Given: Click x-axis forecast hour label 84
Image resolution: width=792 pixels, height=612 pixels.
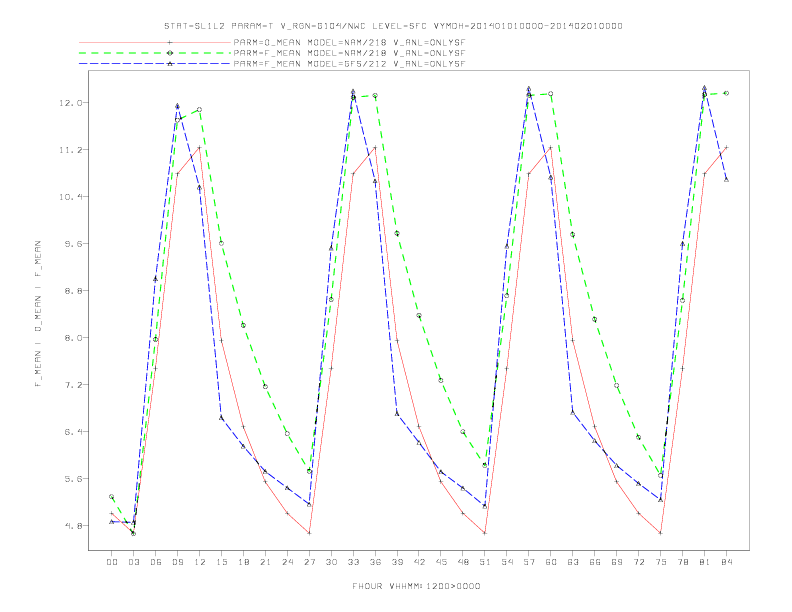Looking at the screenshot, I should (727, 562).
